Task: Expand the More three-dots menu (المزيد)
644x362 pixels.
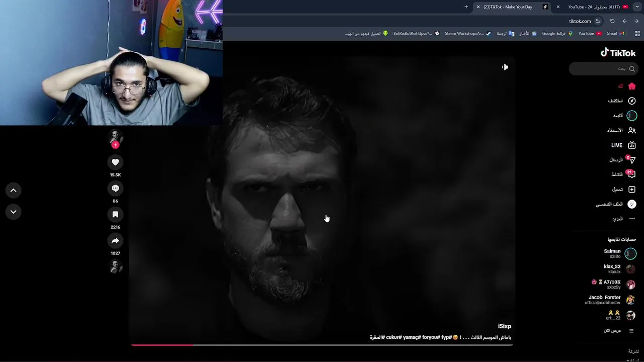Action: (632, 219)
